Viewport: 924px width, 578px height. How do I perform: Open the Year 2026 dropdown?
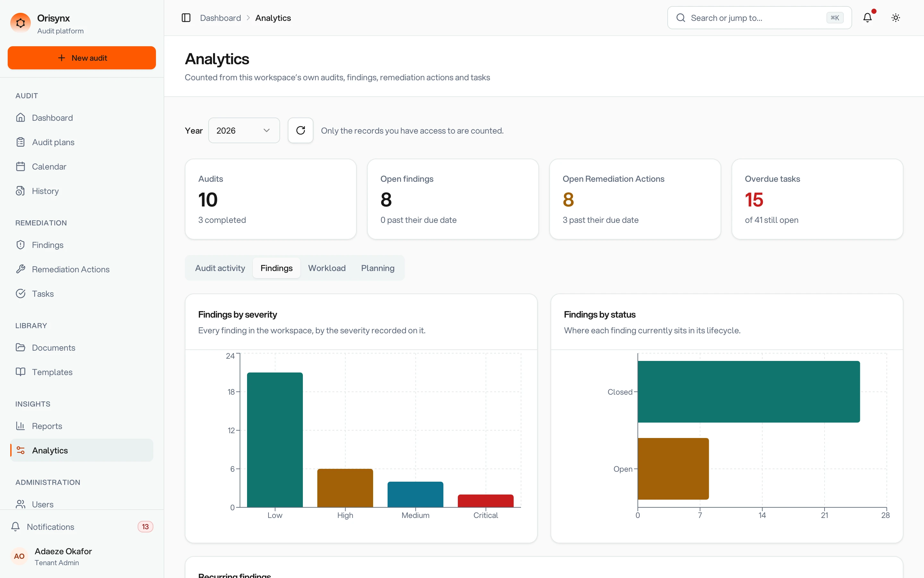pyautogui.click(x=244, y=130)
